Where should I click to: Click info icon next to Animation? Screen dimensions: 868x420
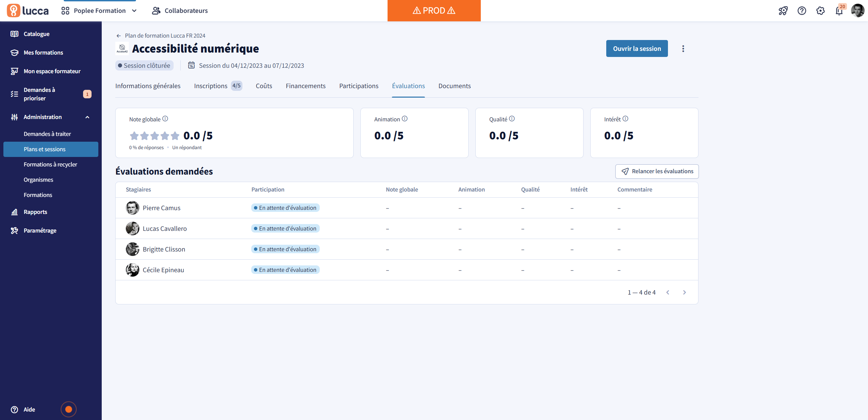point(405,119)
